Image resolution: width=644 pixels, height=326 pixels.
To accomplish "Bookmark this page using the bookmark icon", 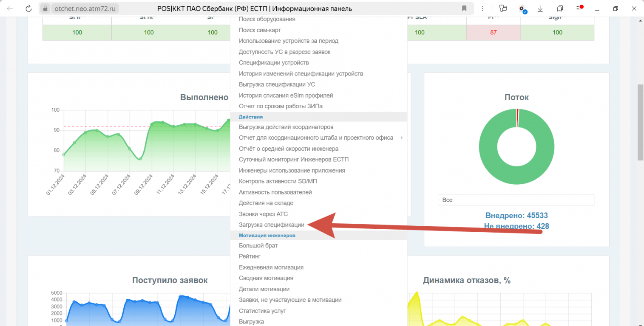I will tap(464, 8).
